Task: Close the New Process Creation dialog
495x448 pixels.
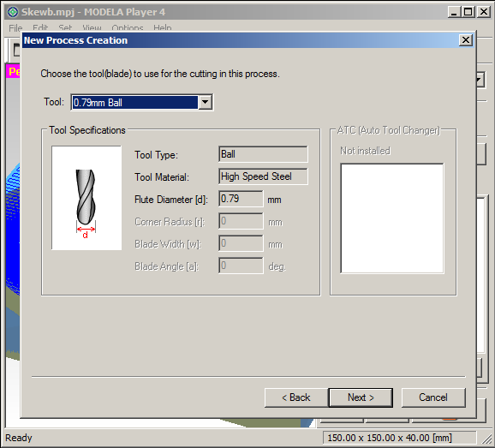Action: click(x=466, y=40)
